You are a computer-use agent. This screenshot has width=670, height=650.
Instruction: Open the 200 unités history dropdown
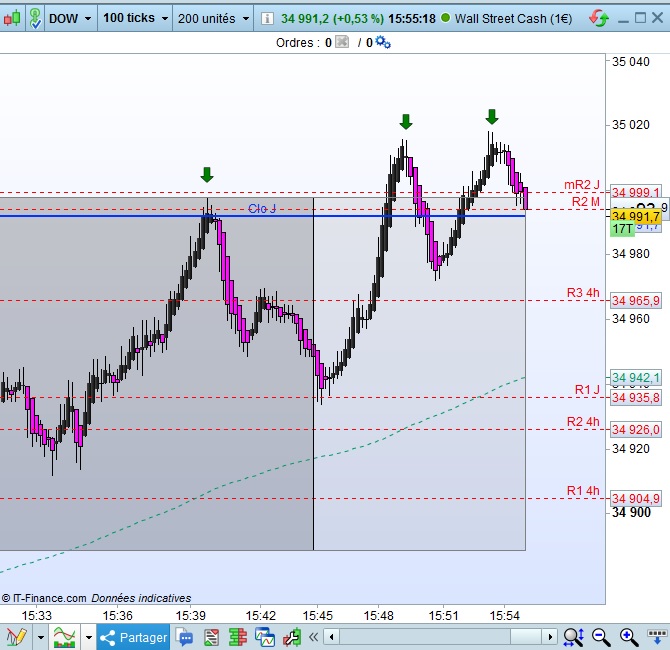pyautogui.click(x=213, y=18)
